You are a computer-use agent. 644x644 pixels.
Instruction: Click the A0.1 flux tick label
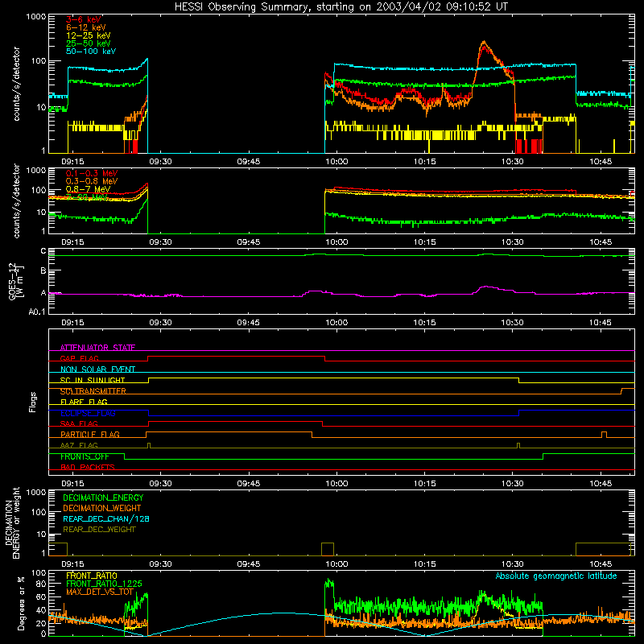point(37,312)
